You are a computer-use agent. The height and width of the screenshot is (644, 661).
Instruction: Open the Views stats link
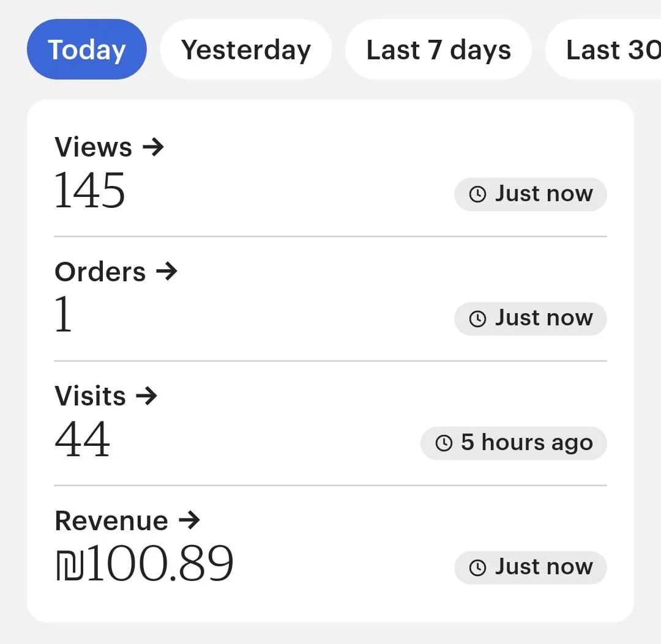(x=94, y=147)
